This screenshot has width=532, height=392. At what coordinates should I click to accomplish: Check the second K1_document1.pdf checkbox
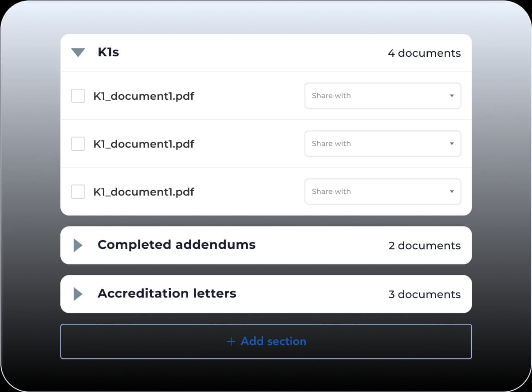click(x=78, y=144)
